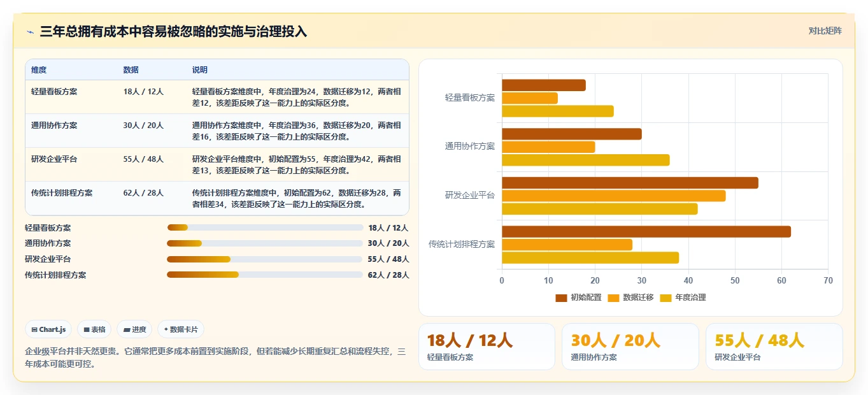
Task: Click the lightning icon beside the title
Action: click(30, 31)
